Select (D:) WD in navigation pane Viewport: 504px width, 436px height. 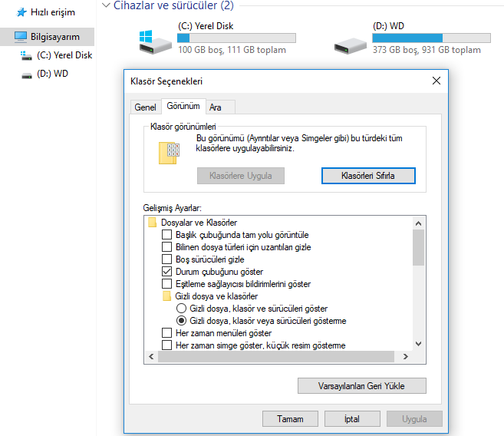(x=52, y=74)
